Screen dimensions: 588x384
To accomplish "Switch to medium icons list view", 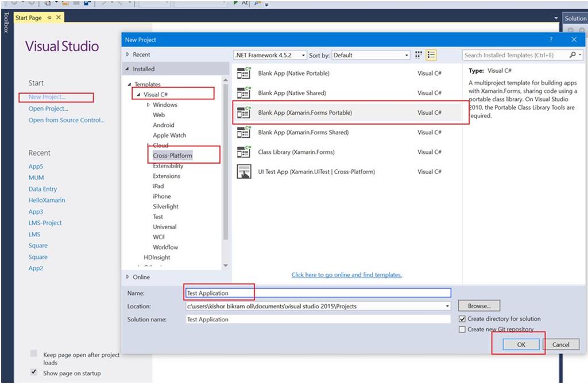I will 431,55.
